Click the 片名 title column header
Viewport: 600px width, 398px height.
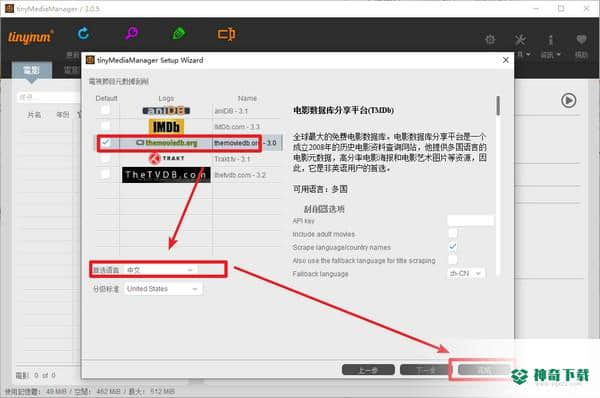coord(34,115)
